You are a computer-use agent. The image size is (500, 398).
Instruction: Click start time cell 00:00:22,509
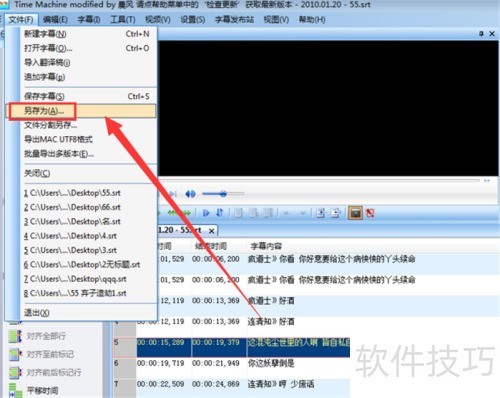coord(160,384)
